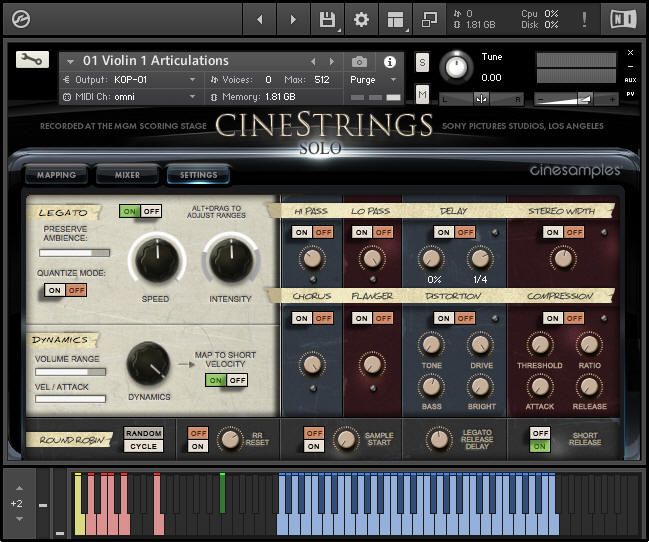Toggle the AUX sends button
Image resolution: width=649 pixels, height=542 pixels.
(x=630, y=80)
